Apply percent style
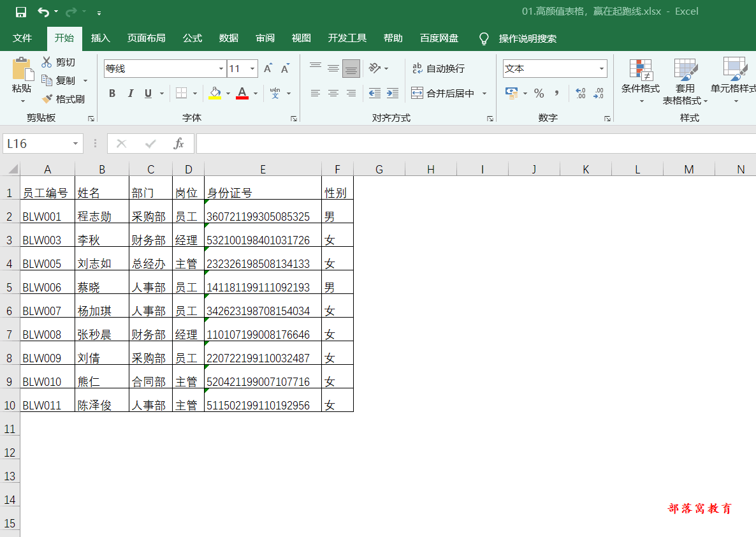Image resolution: width=756 pixels, height=537 pixels. pos(539,93)
